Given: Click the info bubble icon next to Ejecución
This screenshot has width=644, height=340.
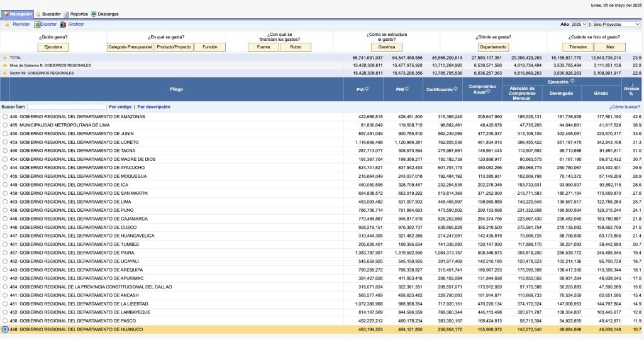Looking at the screenshot, I should pos(572,81).
